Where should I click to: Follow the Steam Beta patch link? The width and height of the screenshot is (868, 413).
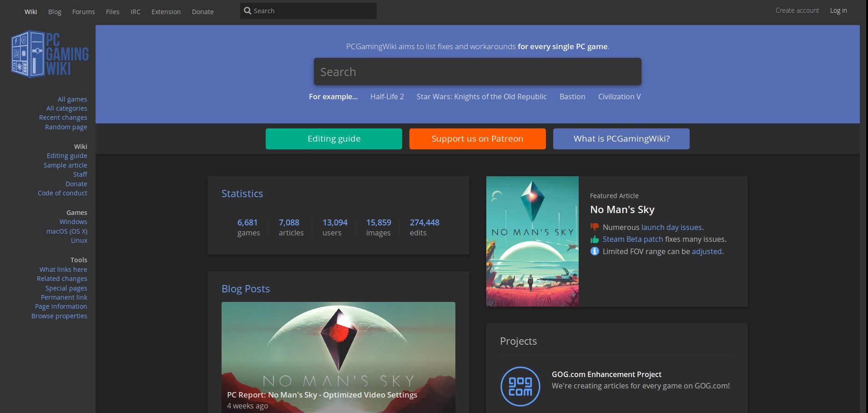pyautogui.click(x=633, y=239)
